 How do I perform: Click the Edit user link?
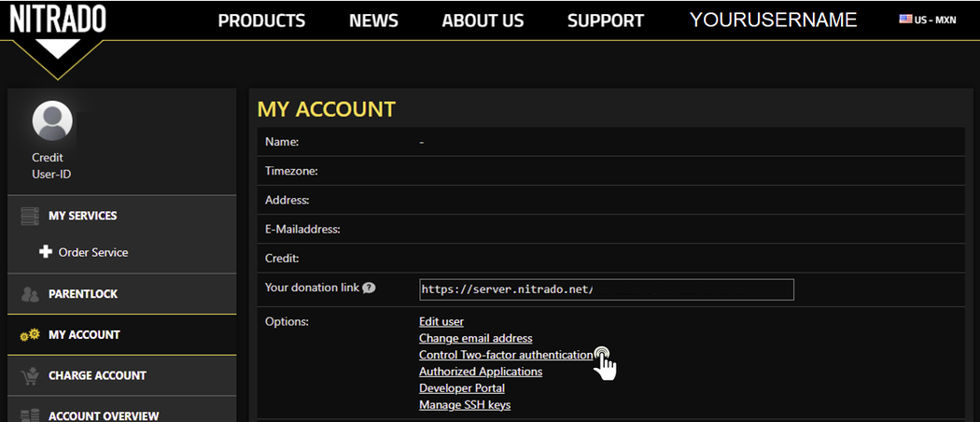(441, 321)
